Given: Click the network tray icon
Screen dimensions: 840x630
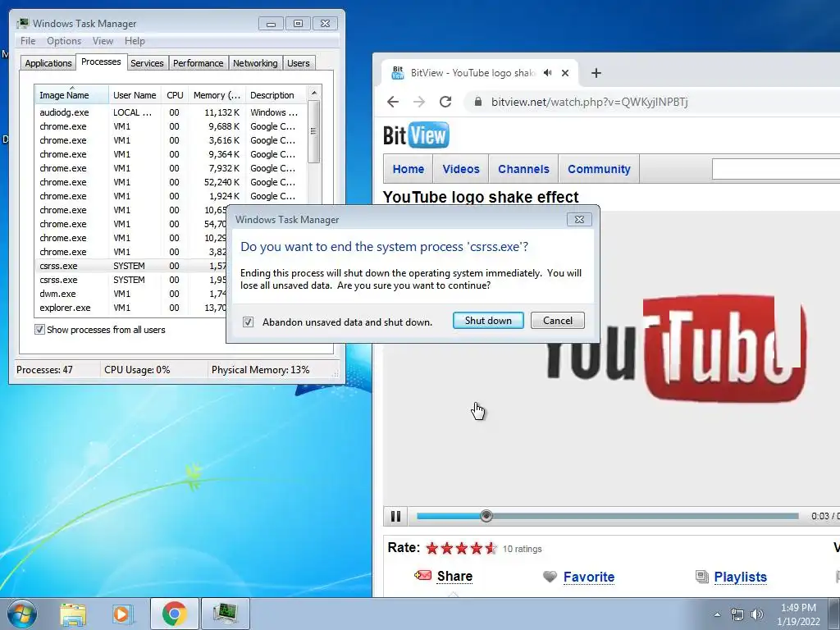Looking at the screenshot, I should point(737,614).
